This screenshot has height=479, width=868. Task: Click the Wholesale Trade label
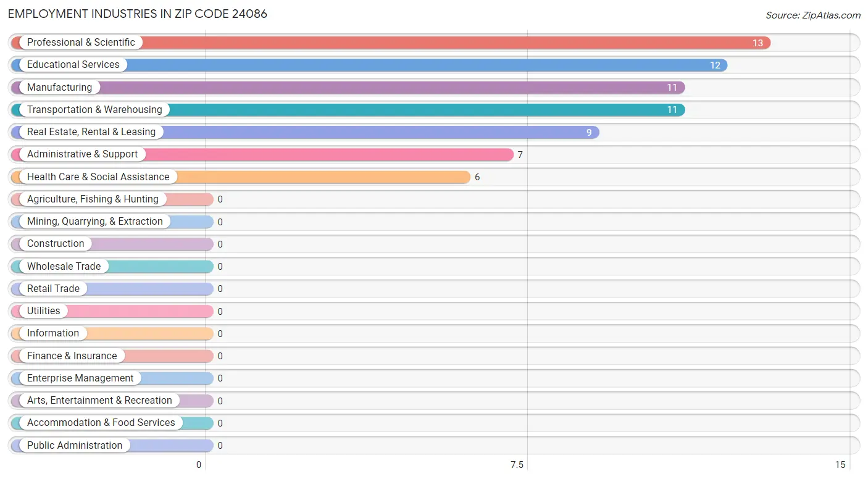pos(64,267)
